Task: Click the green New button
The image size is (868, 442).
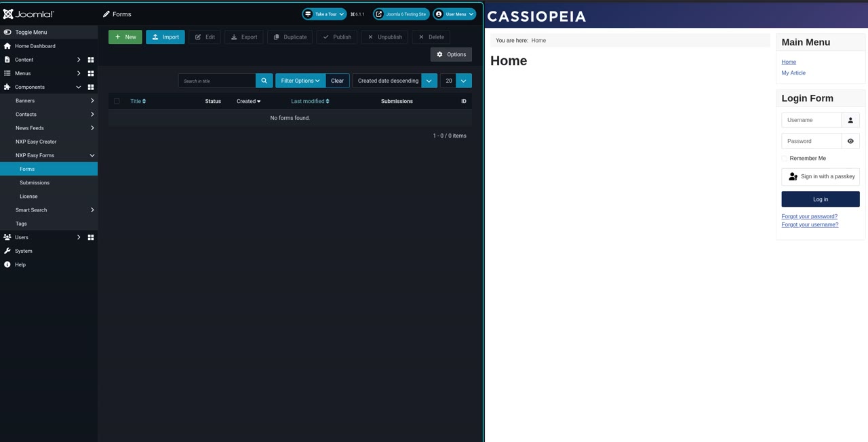Action: [x=125, y=37]
